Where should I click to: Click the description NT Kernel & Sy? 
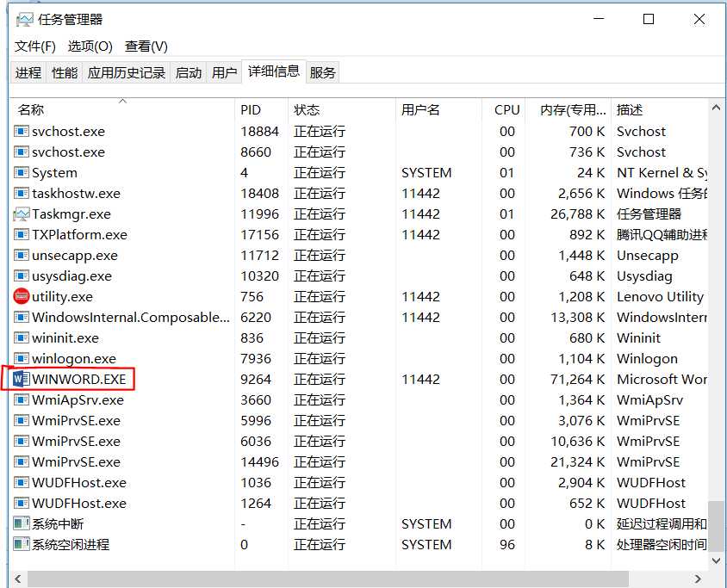tap(662, 173)
